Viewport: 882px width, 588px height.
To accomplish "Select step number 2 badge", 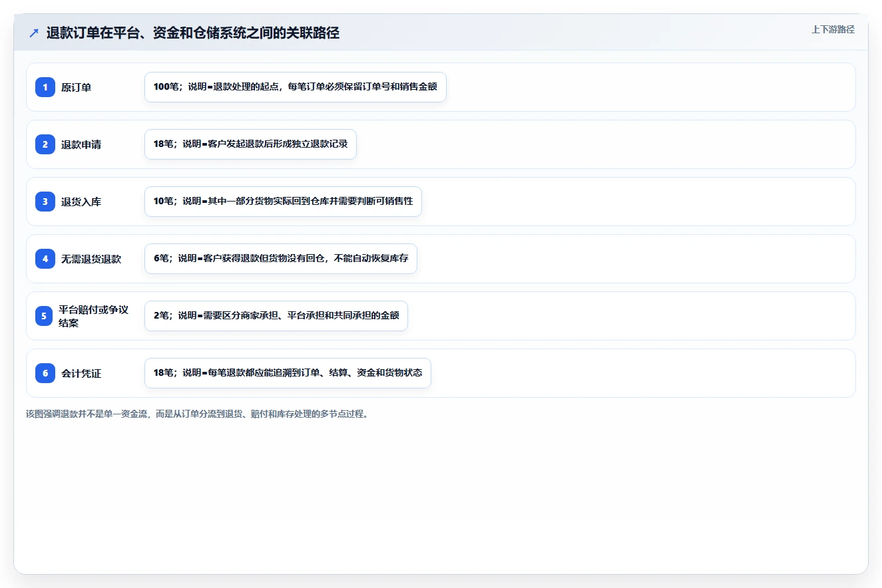I will [45, 144].
